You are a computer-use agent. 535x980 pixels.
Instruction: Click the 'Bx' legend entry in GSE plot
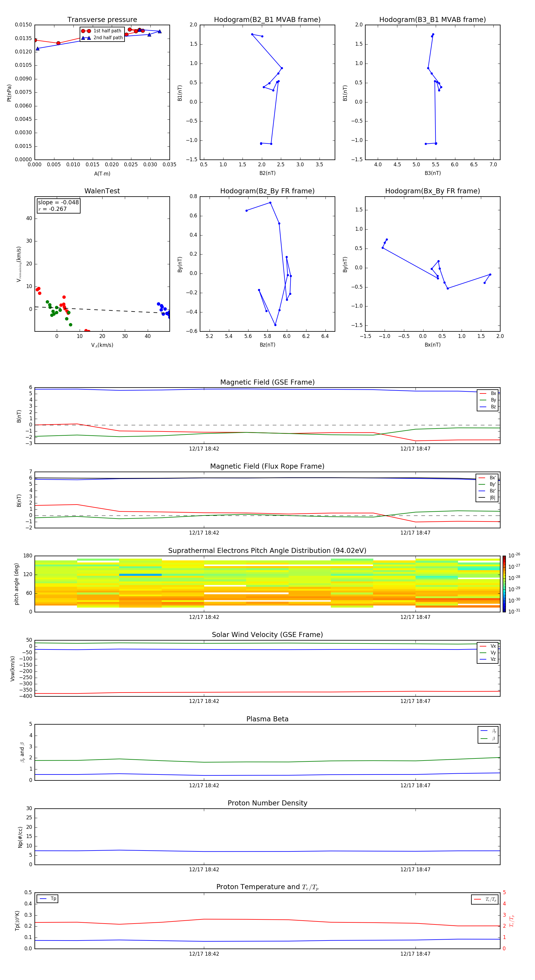(488, 393)
